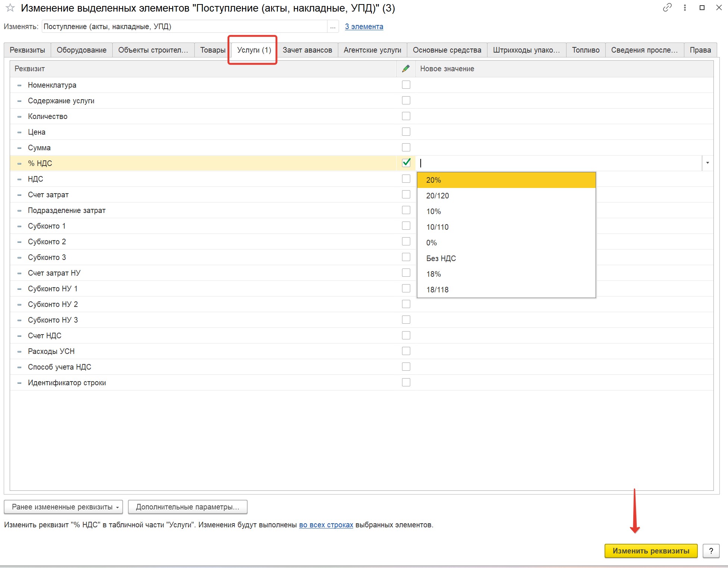Tick the Номенклатура checkbox
The image size is (728, 568).
click(x=406, y=85)
